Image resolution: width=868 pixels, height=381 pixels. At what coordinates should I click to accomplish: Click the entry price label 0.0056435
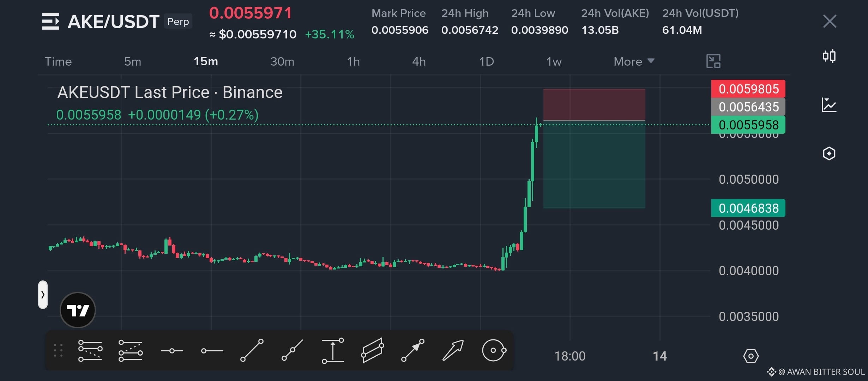tap(748, 107)
